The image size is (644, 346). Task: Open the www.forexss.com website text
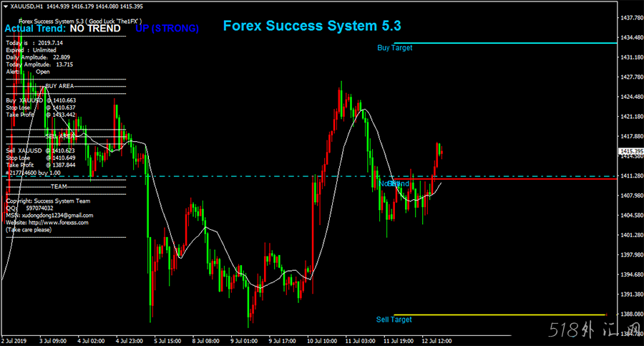[x=47, y=223]
